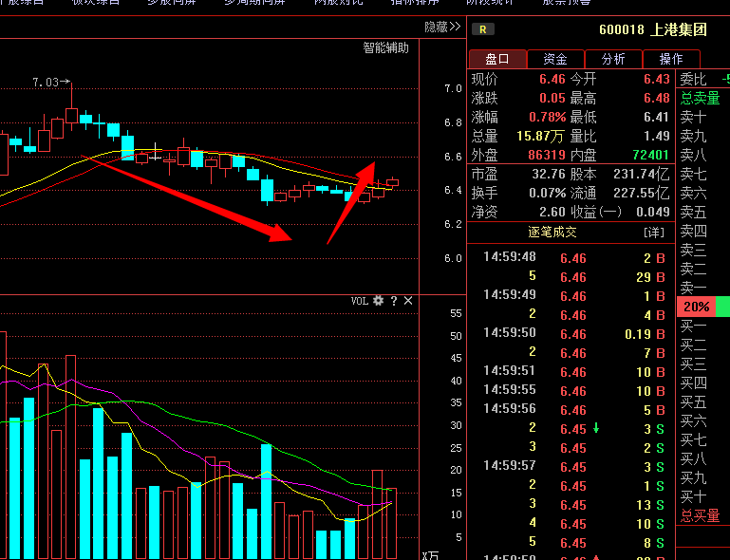Select the 买一 bid level row
This screenshot has width=730, height=560.
tap(694, 326)
